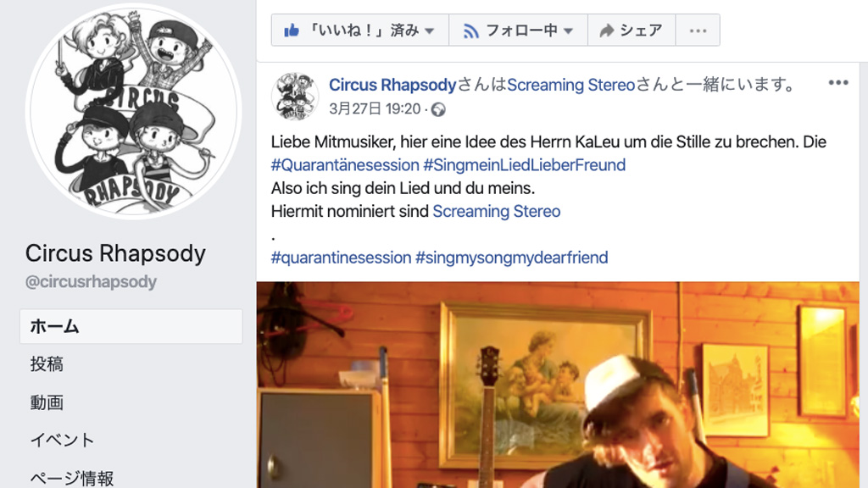Open the large Circus Rhapsody profile picture
The image size is (868, 488).
tap(133, 109)
